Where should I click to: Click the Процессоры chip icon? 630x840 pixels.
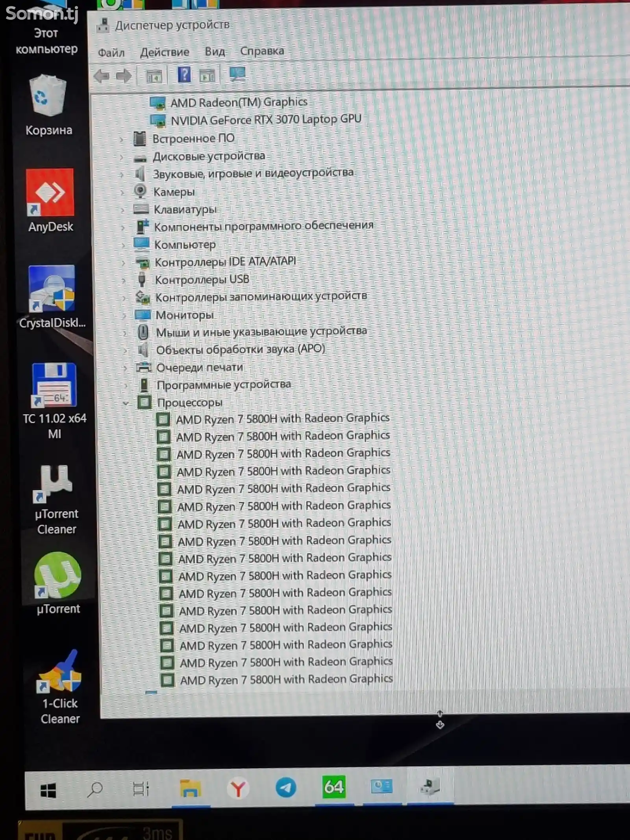pyautogui.click(x=145, y=402)
